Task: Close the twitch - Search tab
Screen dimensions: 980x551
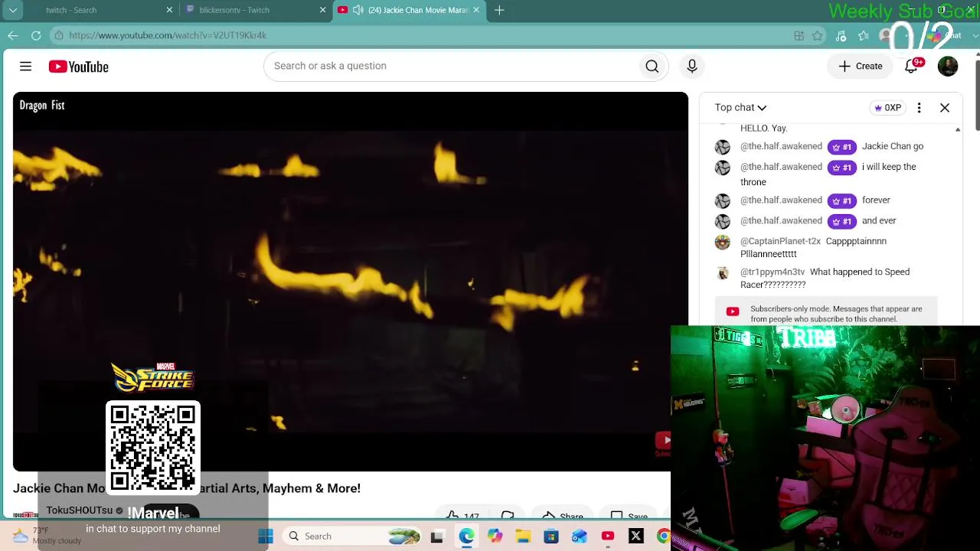Action: pyautogui.click(x=169, y=10)
